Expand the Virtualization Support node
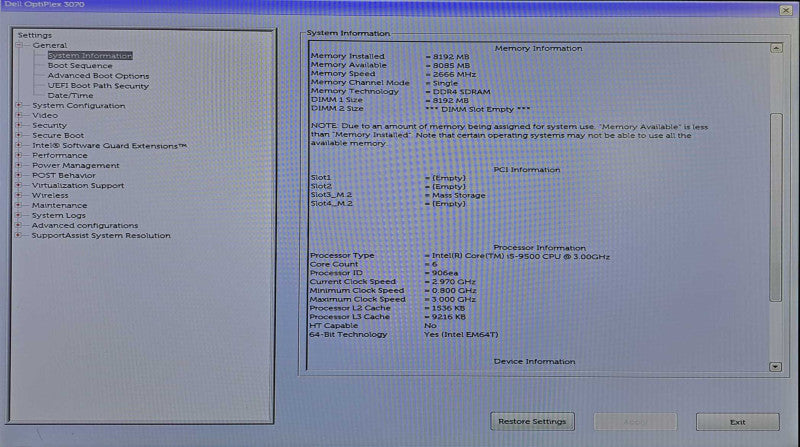800x447 pixels. pyautogui.click(x=19, y=185)
